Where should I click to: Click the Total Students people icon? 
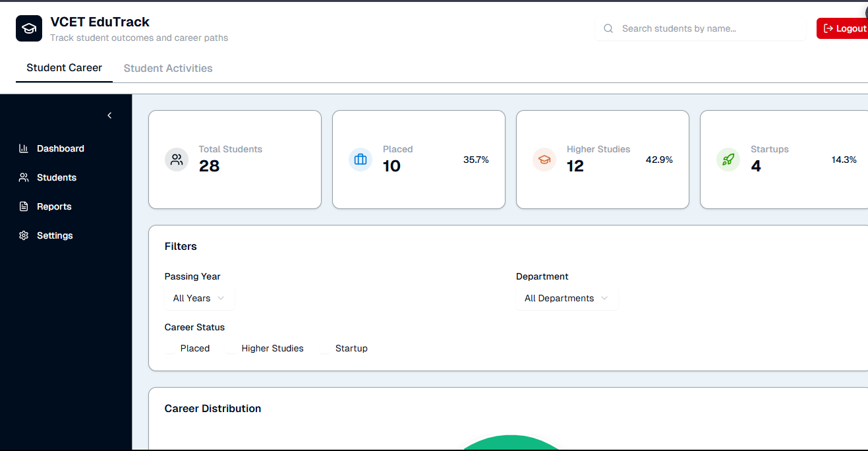tap(177, 160)
